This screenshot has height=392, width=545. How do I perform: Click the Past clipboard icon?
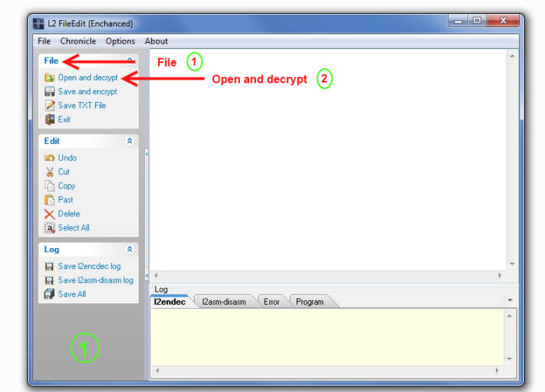point(50,200)
